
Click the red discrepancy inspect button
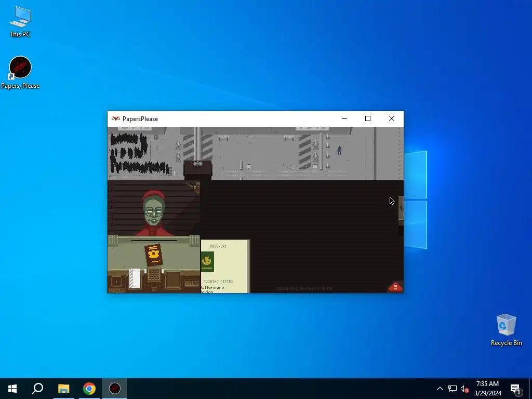(395, 287)
